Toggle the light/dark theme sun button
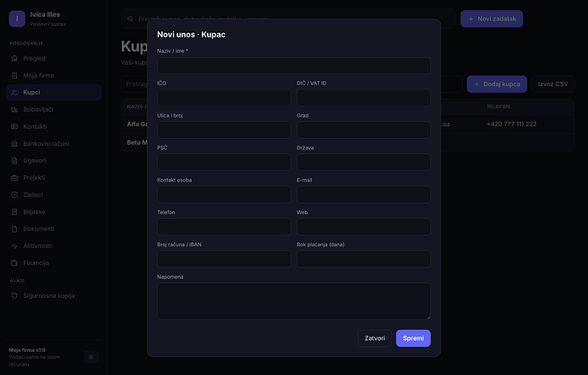Screen dimensions: 588x375 (90, 357)
